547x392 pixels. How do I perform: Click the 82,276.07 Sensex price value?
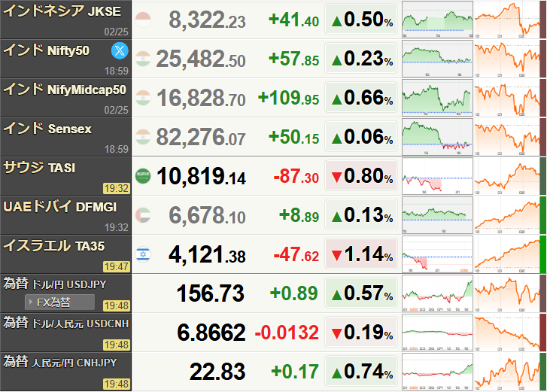[201, 137]
